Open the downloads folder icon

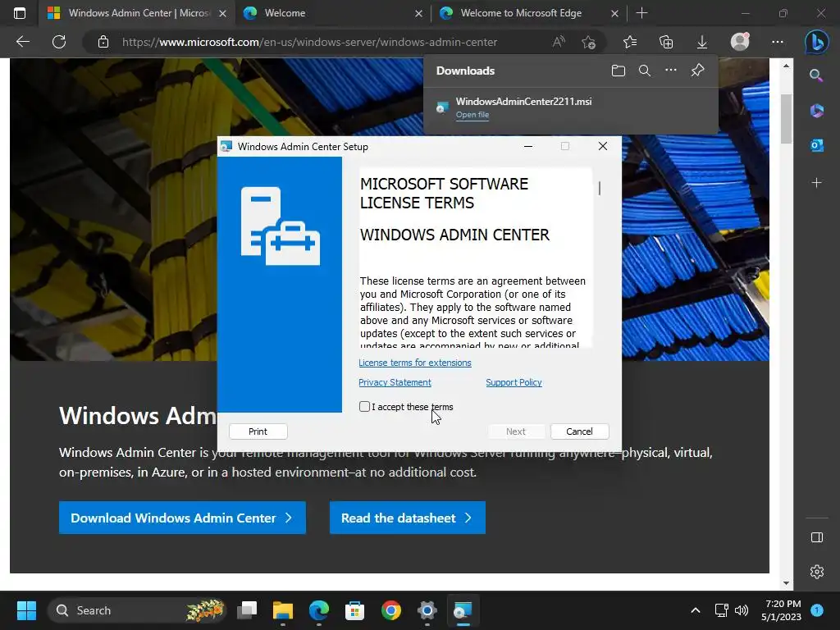(619, 71)
